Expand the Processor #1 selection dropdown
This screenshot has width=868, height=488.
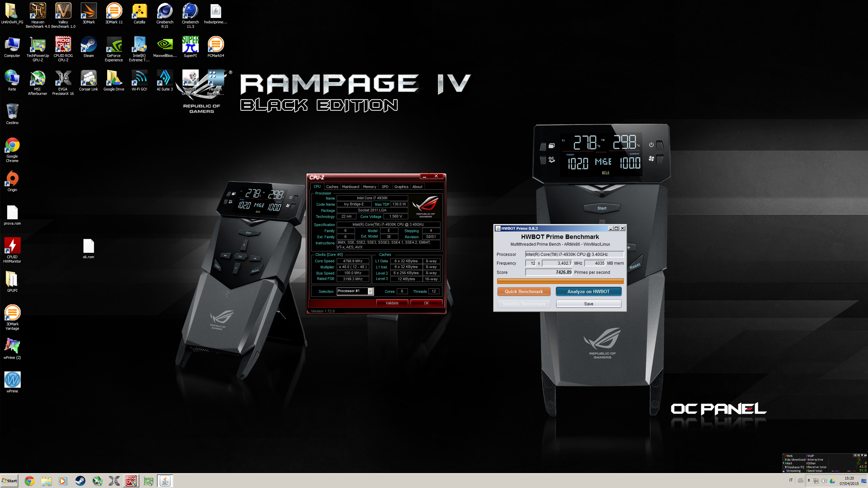370,291
